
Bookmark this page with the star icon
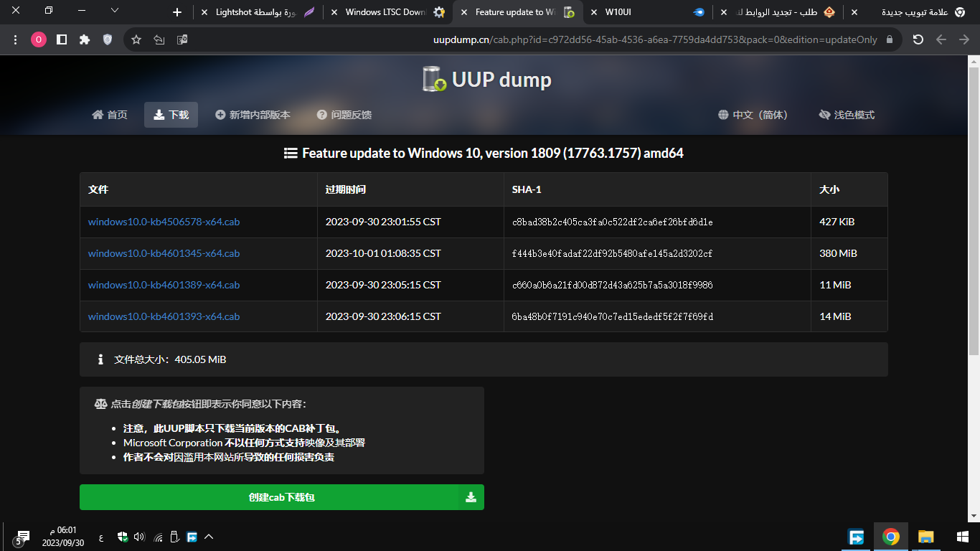136,39
